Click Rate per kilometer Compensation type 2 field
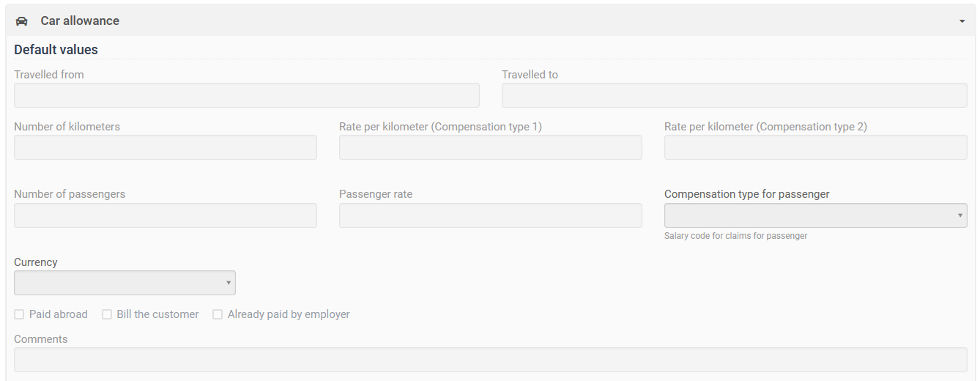This screenshot has height=381, width=980. pyautogui.click(x=815, y=147)
